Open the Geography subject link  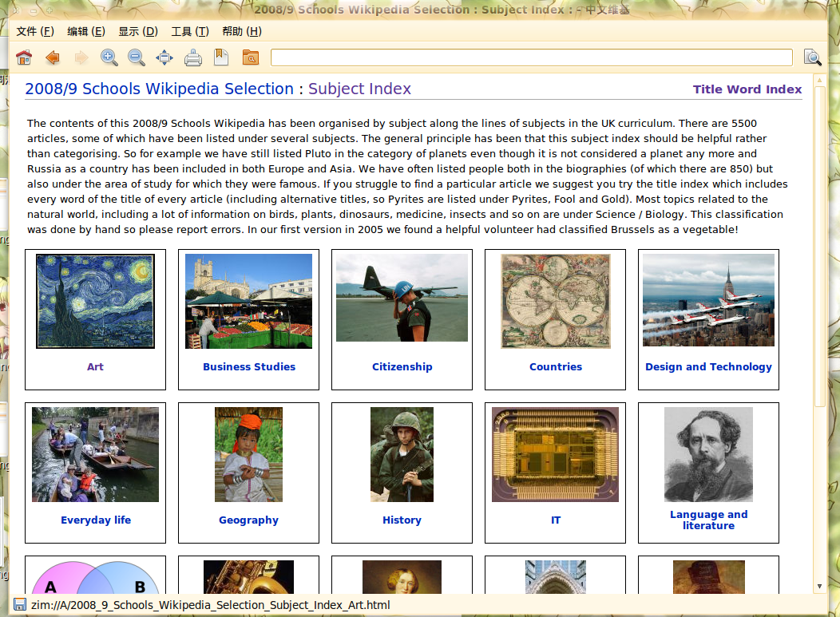[x=248, y=520]
